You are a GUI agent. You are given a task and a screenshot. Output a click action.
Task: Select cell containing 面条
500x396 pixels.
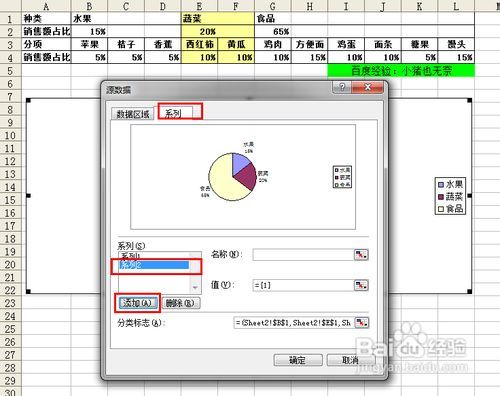(x=383, y=44)
